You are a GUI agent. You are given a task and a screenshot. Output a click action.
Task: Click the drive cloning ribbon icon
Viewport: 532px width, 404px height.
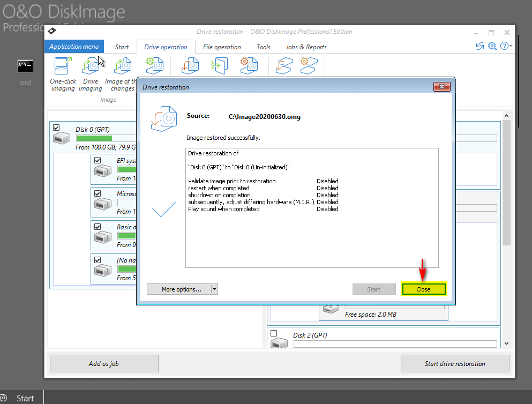(x=284, y=66)
